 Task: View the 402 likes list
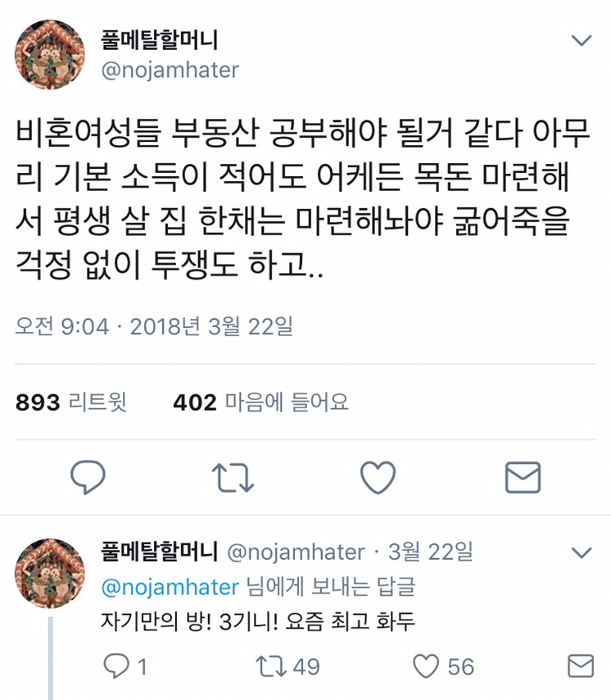pos(260,402)
